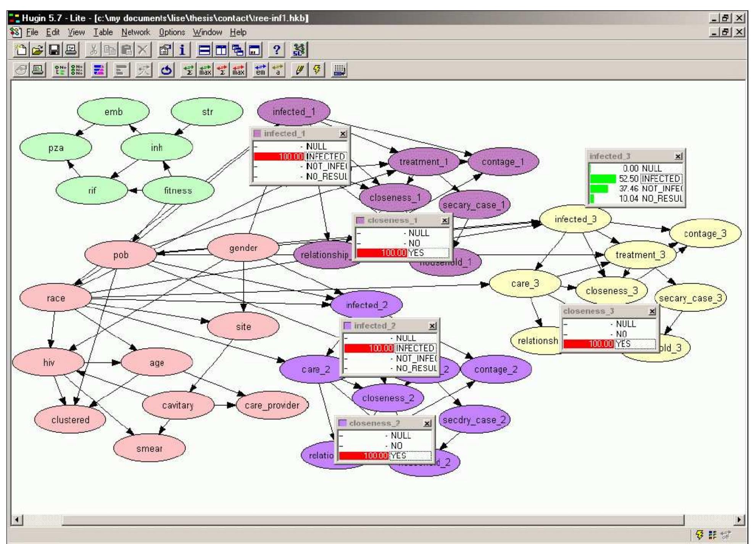
Task: Click the lightning icon in status bar
Action: click(700, 535)
